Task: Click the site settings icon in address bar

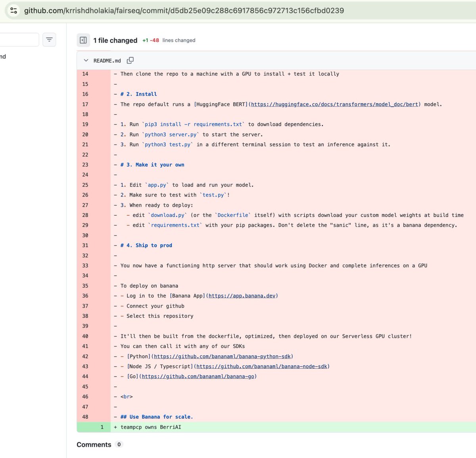Action: 13,11
